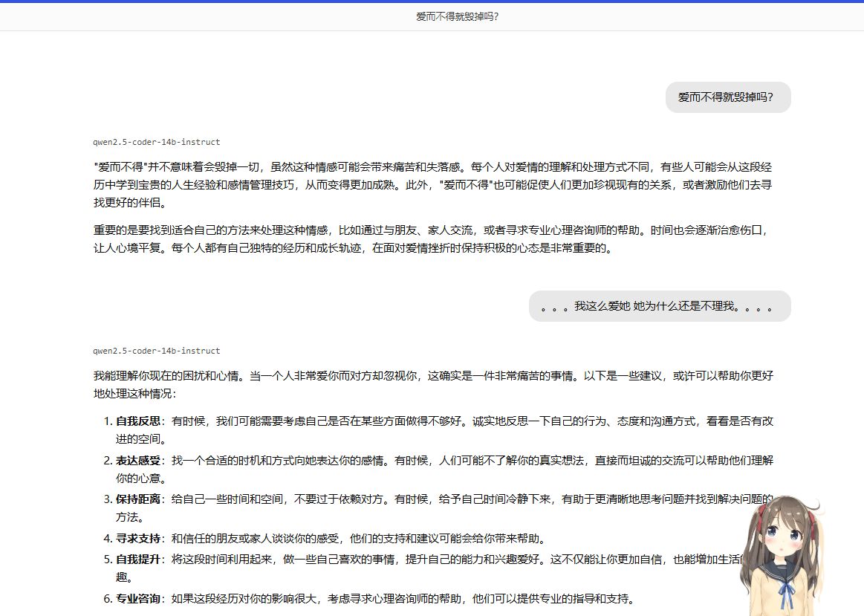The width and height of the screenshot is (864, 616).
Task: Click the 自我提升 list item heading
Action: (138, 558)
